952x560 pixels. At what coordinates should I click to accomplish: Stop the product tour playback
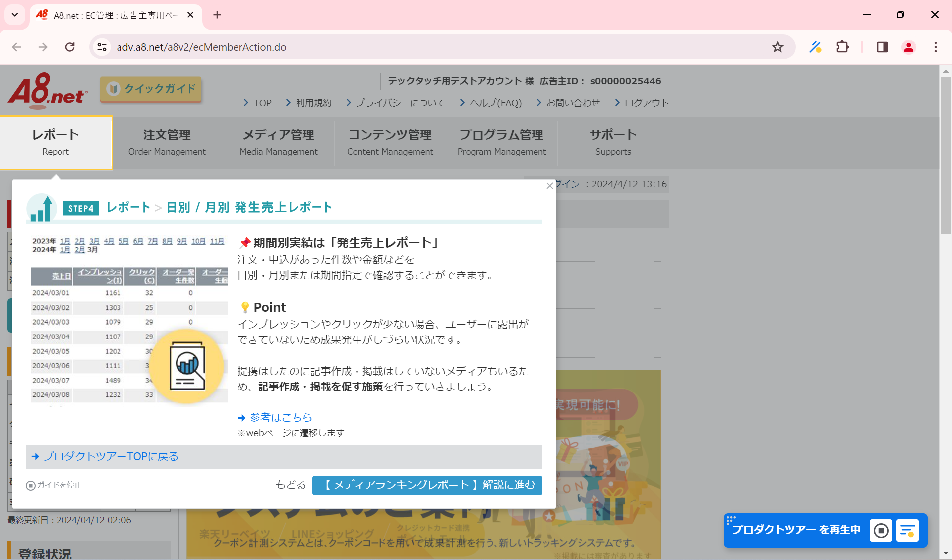tap(882, 530)
